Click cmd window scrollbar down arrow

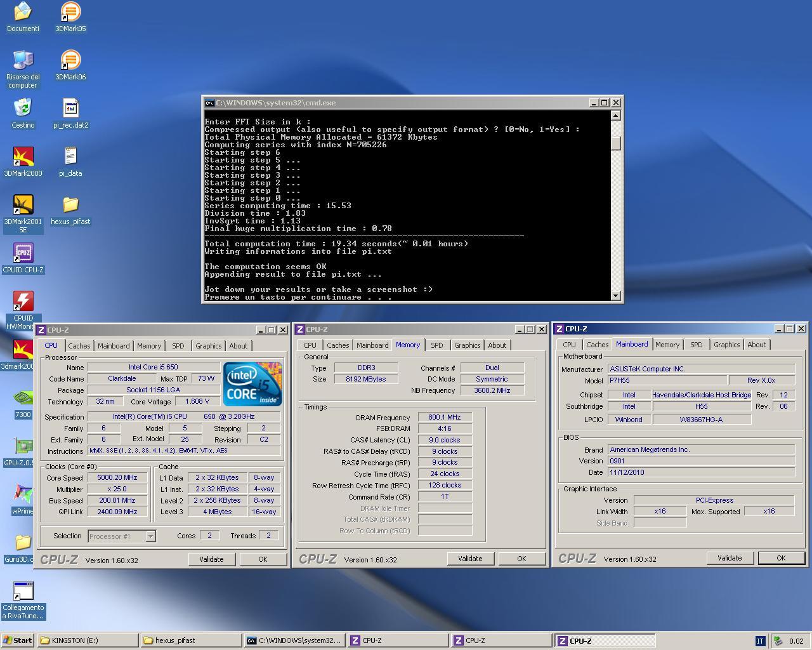pos(615,295)
